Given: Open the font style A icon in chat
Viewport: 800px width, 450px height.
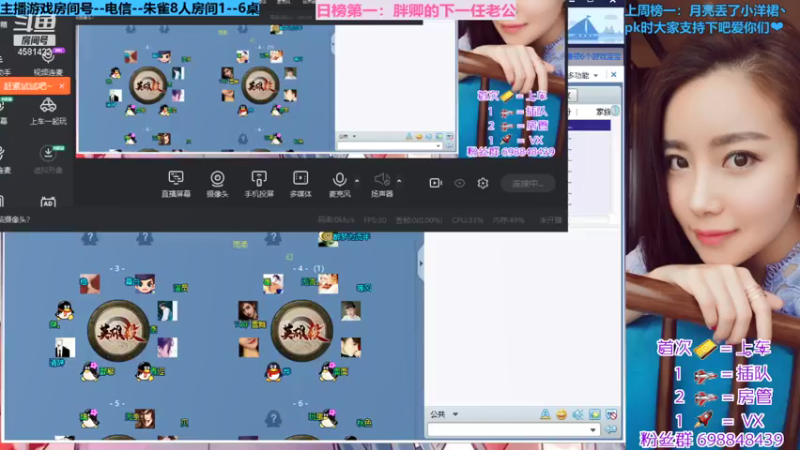Looking at the screenshot, I should (x=545, y=414).
